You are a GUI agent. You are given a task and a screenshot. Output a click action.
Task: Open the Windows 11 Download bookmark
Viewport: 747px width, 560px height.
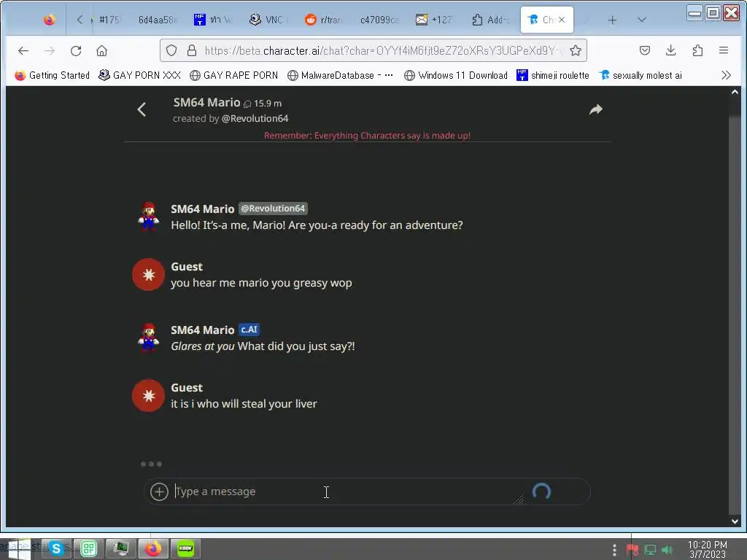click(x=455, y=75)
